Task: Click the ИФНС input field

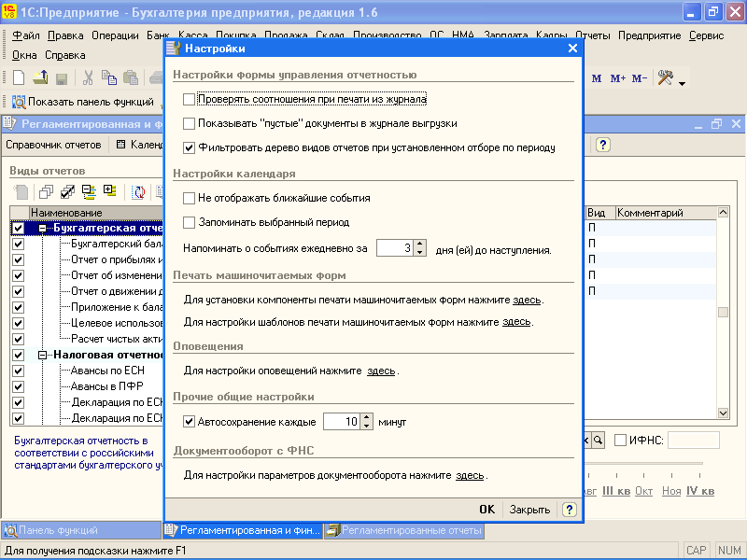Action: 693,440
